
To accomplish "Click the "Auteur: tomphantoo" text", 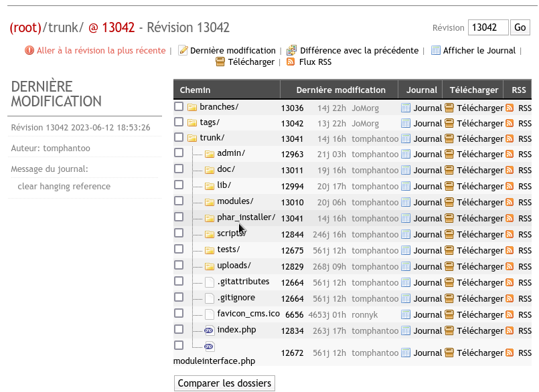I will coord(50,148).
